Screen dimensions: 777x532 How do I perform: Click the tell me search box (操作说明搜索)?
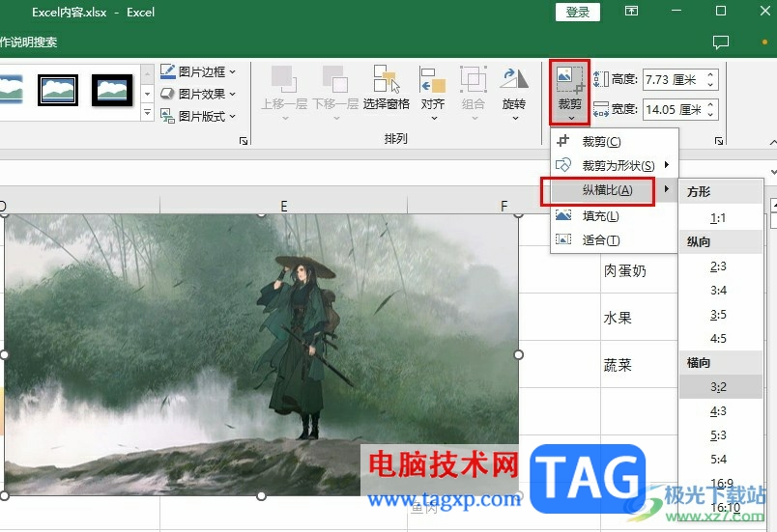click(28, 42)
